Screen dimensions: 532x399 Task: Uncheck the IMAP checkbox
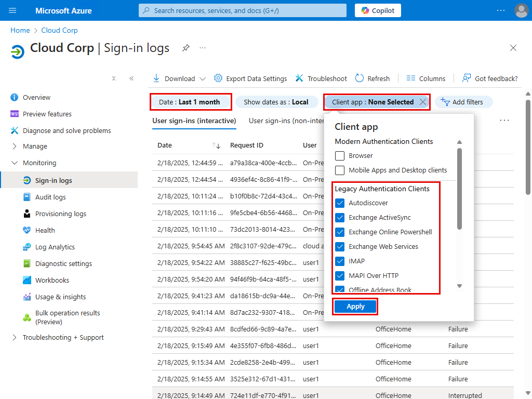(340, 261)
